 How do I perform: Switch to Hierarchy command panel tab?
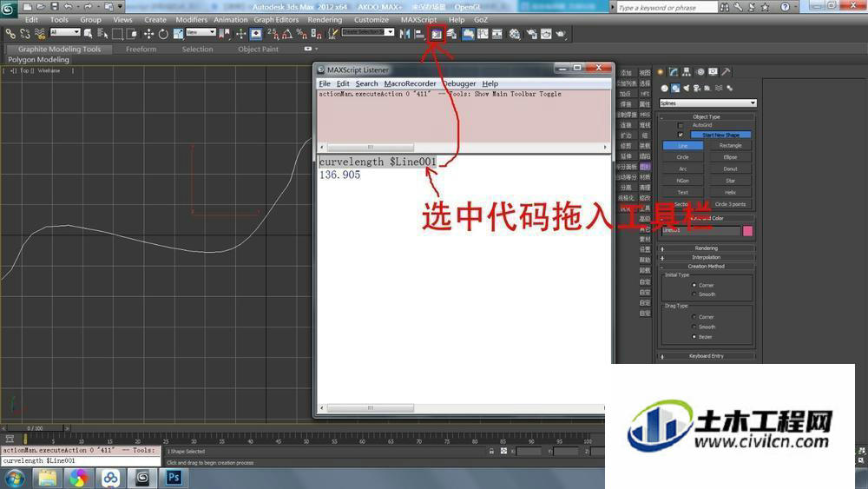coord(687,72)
